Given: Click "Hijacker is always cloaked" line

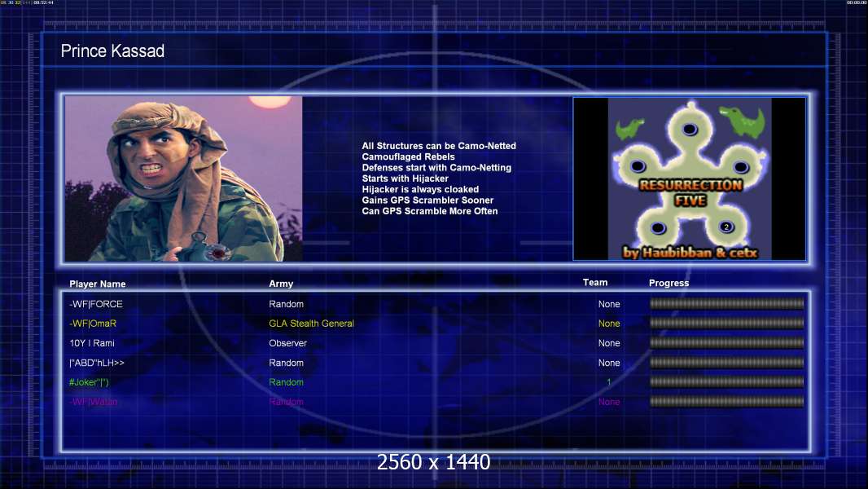Looking at the screenshot, I should coord(420,189).
